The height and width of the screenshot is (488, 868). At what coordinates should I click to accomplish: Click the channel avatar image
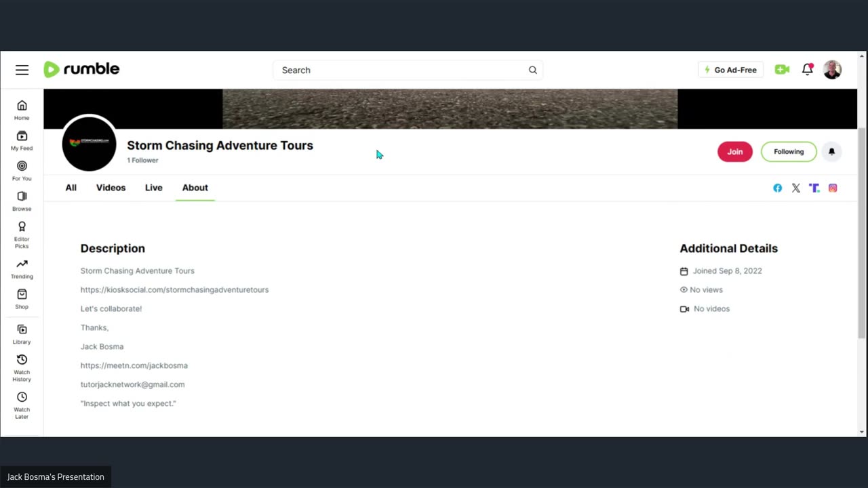89,143
